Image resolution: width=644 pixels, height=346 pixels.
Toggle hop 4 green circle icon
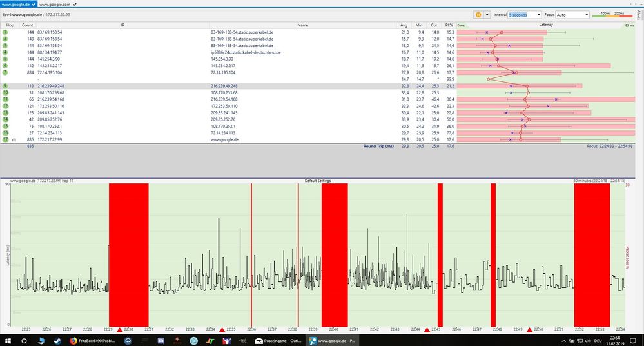(5, 52)
